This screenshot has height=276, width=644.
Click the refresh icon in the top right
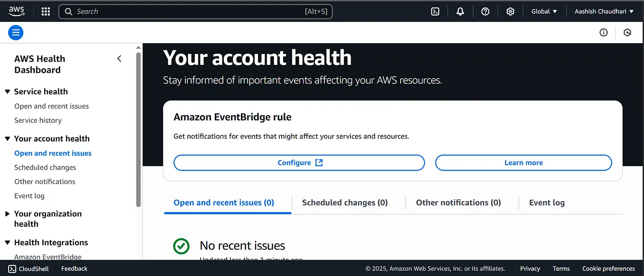pos(627,32)
